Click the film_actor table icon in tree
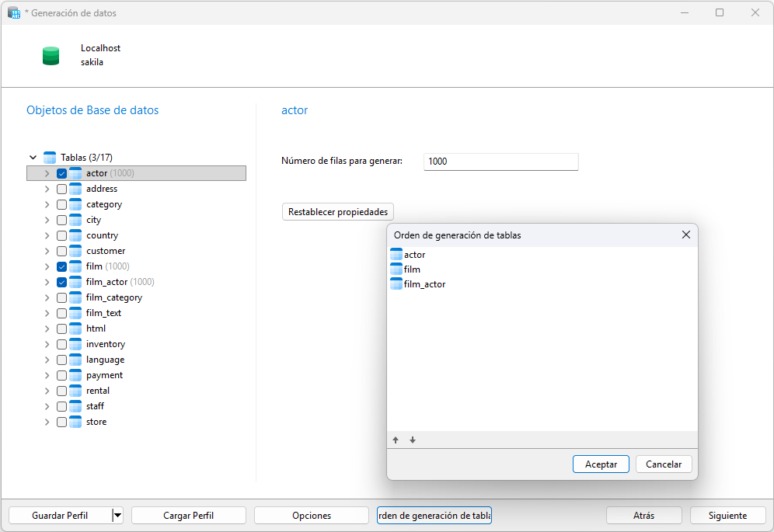Viewport: 774px width, 532px height. pos(75,282)
